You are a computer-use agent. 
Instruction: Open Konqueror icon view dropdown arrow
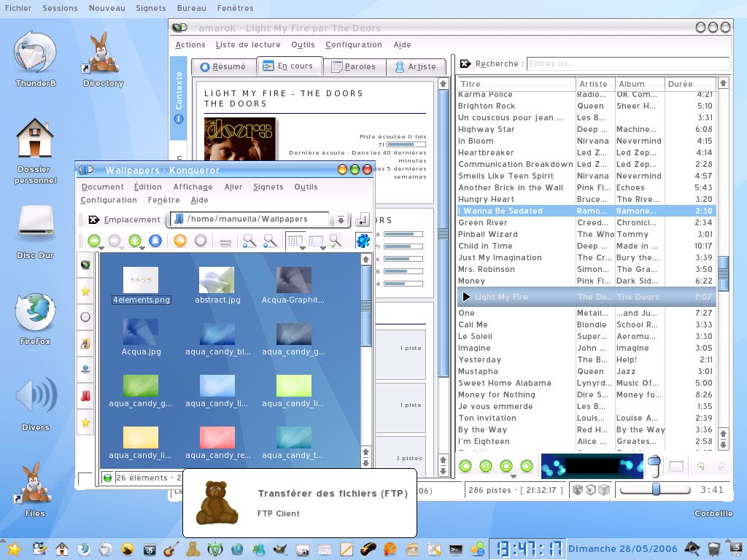coord(303,248)
